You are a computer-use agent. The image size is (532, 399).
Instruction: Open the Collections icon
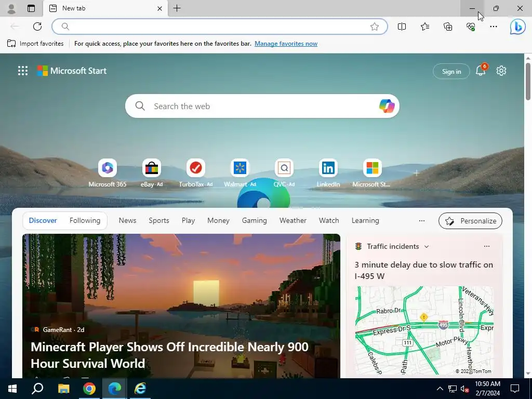point(448,26)
